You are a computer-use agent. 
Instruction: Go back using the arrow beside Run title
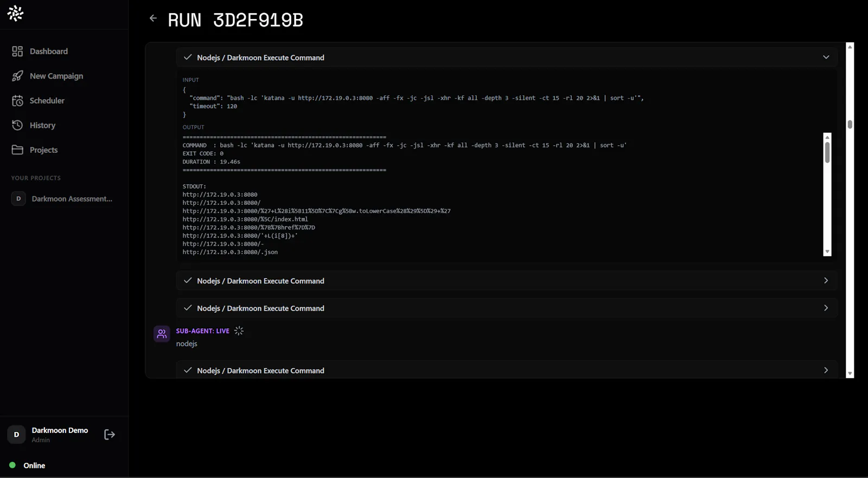tap(153, 18)
